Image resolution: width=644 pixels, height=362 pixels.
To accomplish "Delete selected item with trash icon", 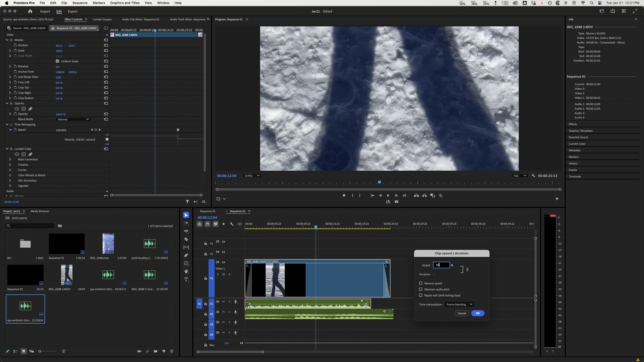I will [x=172, y=351].
